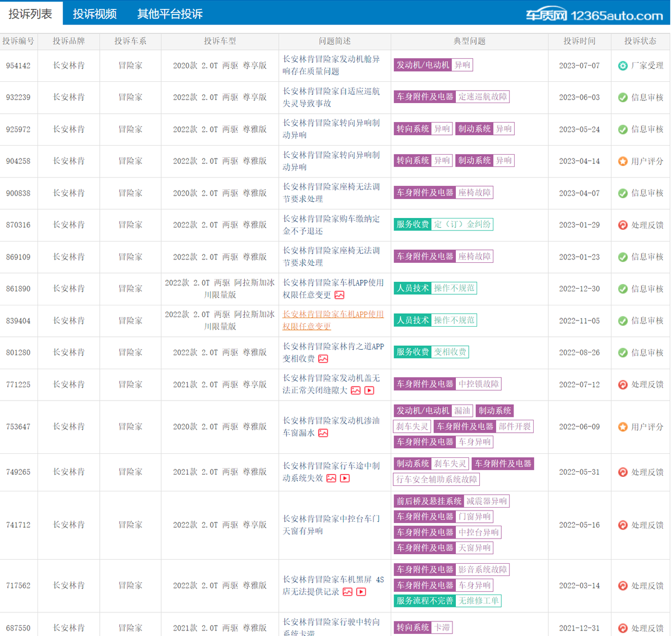The height and width of the screenshot is (636, 672).
Task: Click the green check icon for complaint 932239
Action: (623, 98)
